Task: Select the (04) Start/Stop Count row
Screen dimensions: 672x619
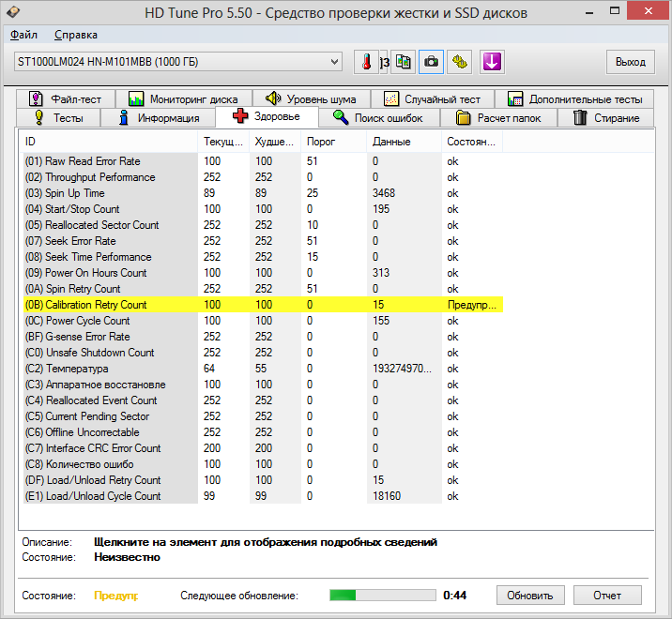Action: (x=263, y=209)
